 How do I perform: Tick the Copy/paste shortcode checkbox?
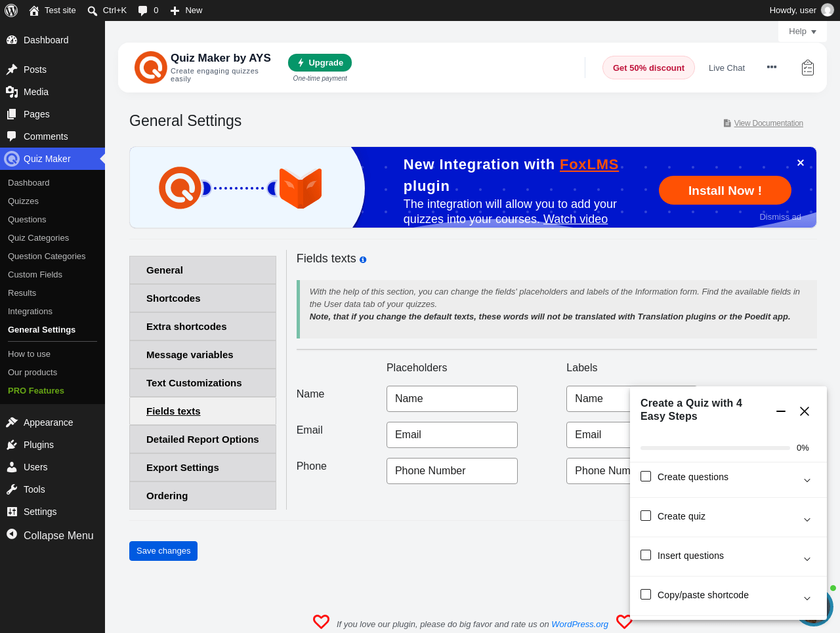646,594
